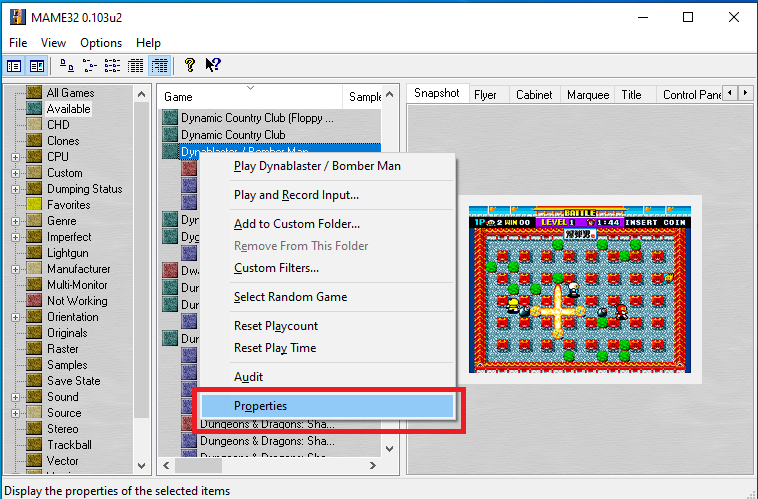758x499 pixels.
Task: Click the All Games folder icon
Action: pyautogui.click(x=34, y=92)
